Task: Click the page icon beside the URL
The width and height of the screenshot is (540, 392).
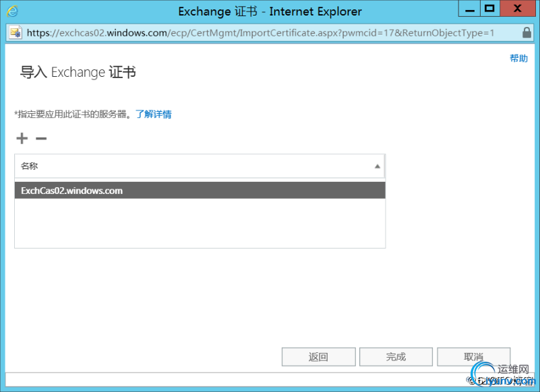Action: point(16,33)
